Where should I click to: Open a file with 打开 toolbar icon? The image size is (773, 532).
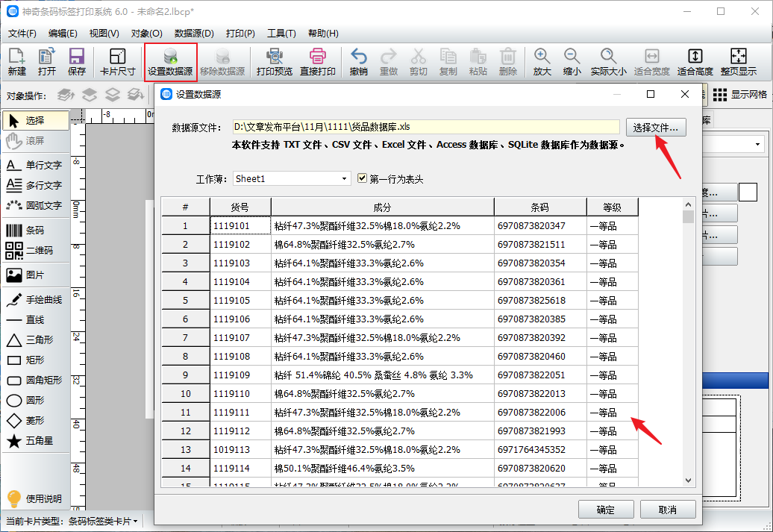pyautogui.click(x=47, y=62)
